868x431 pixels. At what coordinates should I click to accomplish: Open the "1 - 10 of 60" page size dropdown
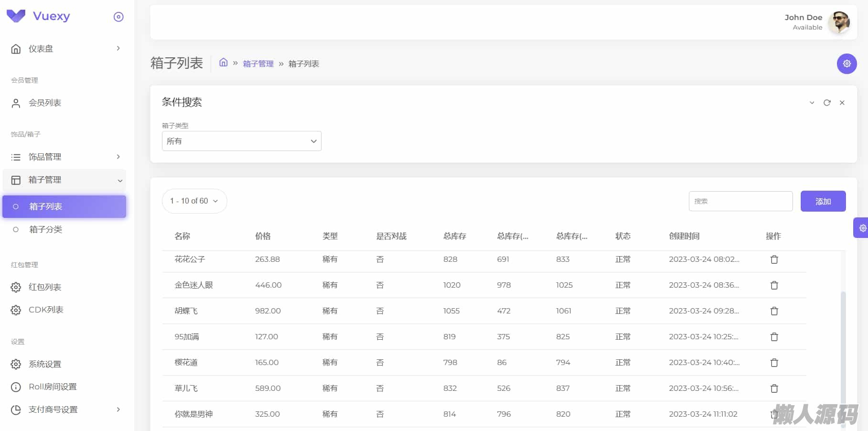point(194,201)
